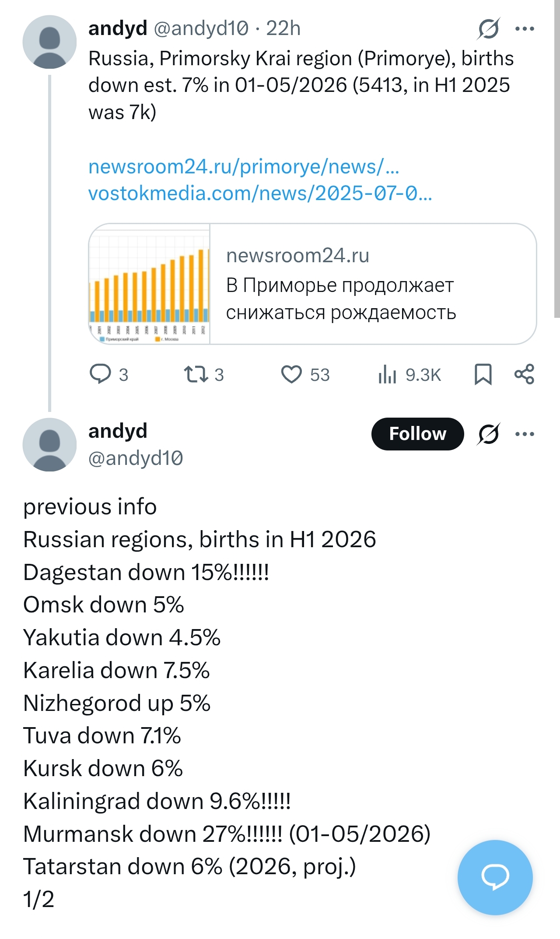Tap the Grok icon beside Follow button

(488, 434)
